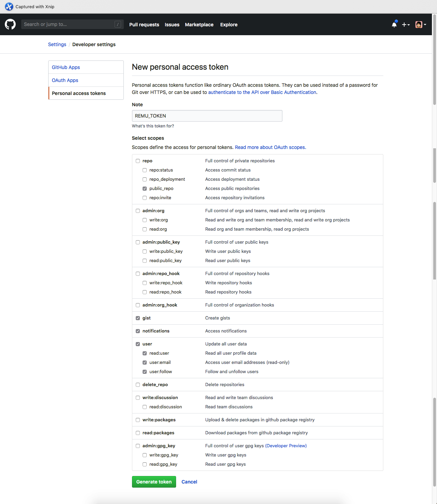Image resolution: width=437 pixels, height=504 pixels.
Task: Uncheck the user:follow scope
Action: pos(145,372)
